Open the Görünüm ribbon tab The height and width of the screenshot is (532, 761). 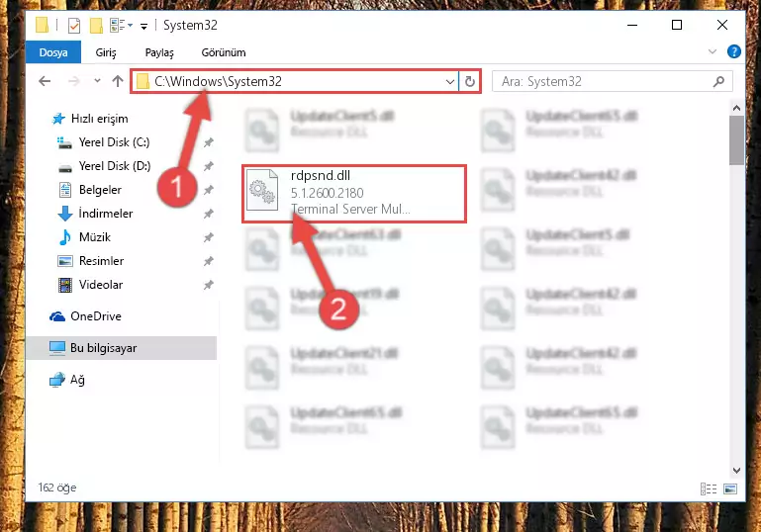point(224,52)
